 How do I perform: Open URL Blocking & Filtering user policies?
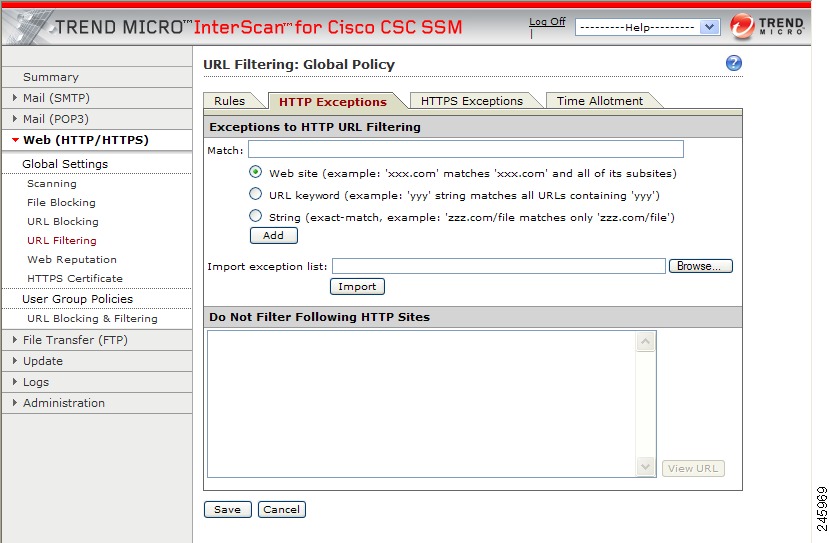(x=92, y=318)
